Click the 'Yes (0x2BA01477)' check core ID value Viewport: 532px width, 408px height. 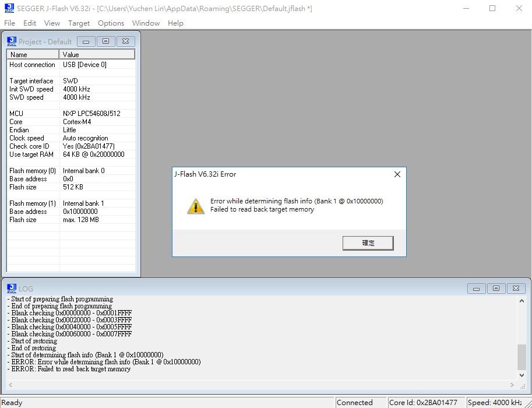click(89, 146)
